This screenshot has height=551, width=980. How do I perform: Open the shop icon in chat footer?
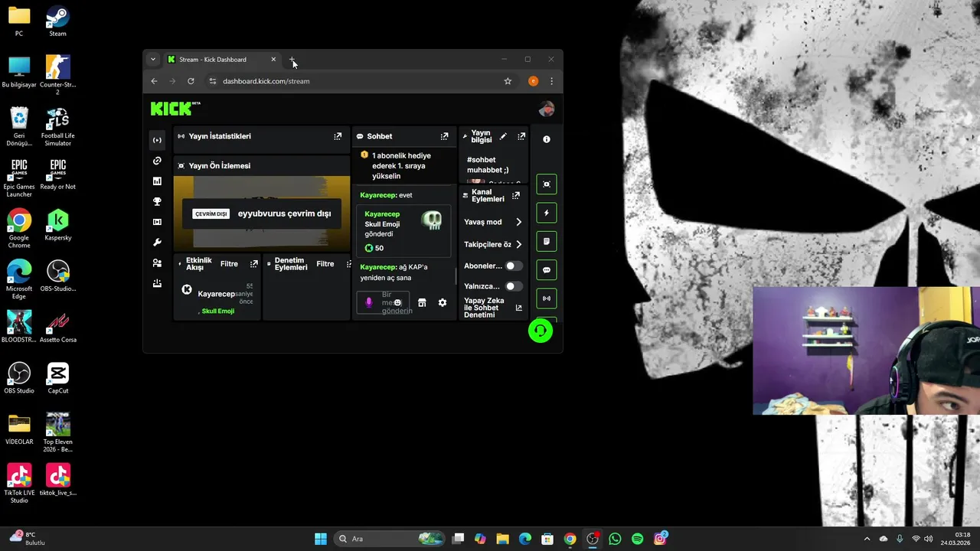tap(422, 302)
